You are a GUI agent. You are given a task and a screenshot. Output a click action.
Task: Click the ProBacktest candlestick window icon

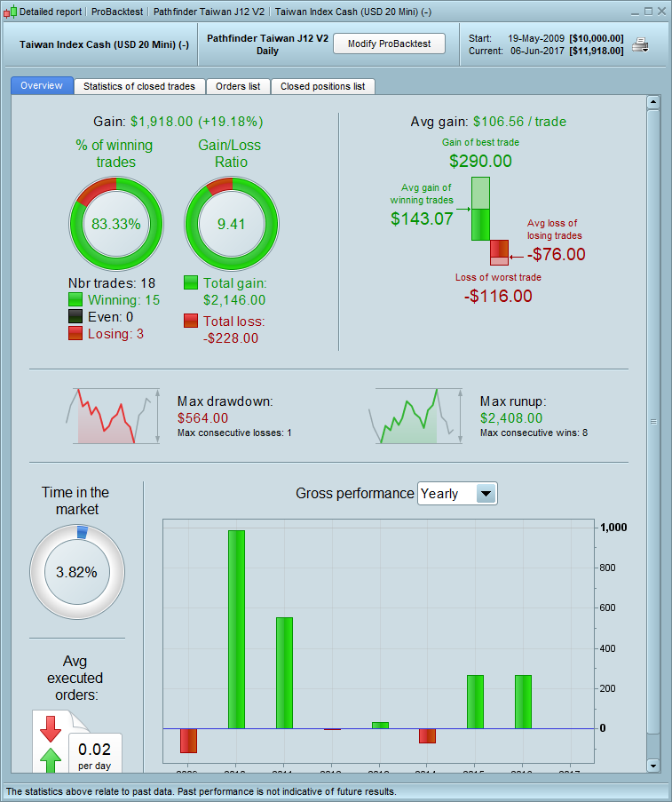point(10,12)
